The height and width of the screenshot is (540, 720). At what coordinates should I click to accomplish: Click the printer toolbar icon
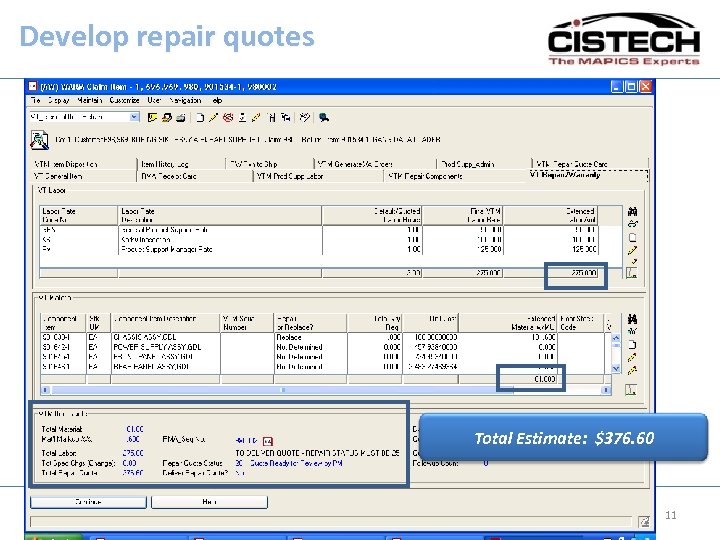(x=181, y=118)
